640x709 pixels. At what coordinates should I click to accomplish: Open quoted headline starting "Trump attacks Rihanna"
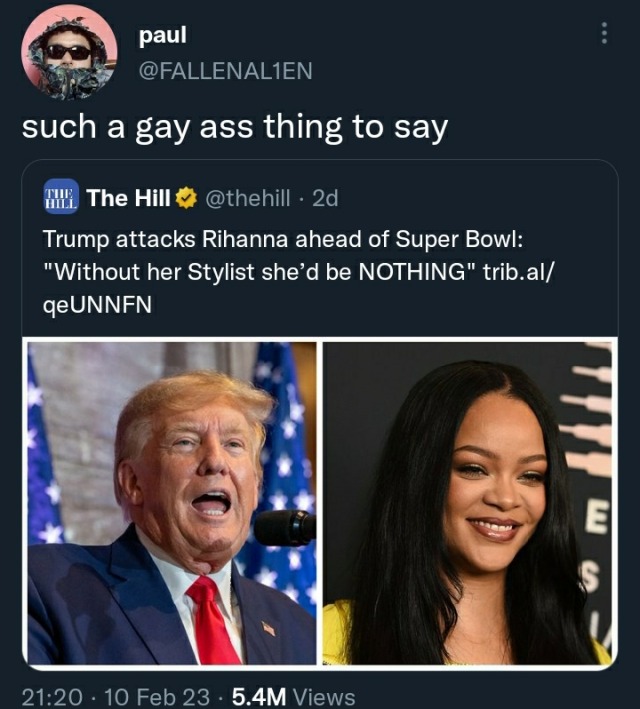pyautogui.click(x=298, y=271)
